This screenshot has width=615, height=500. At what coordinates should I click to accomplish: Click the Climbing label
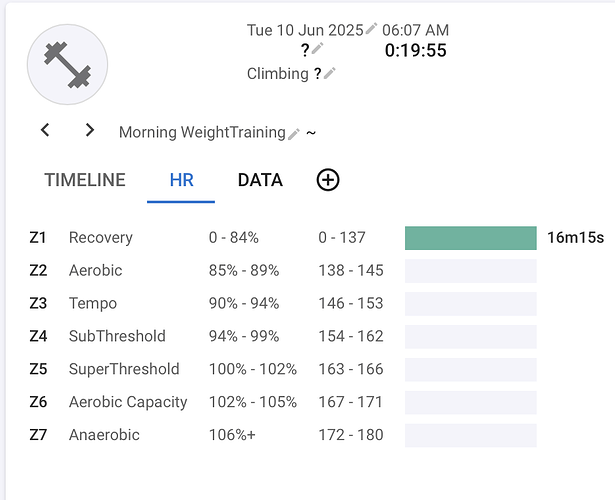click(x=278, y=73)
